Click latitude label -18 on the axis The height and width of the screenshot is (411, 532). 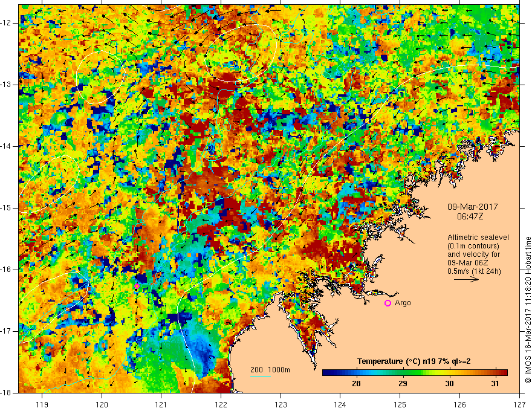coord(6,393)
